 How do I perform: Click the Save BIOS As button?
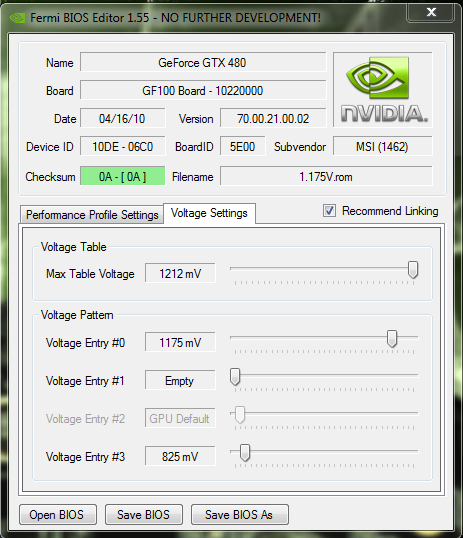(x=239, y=514)
